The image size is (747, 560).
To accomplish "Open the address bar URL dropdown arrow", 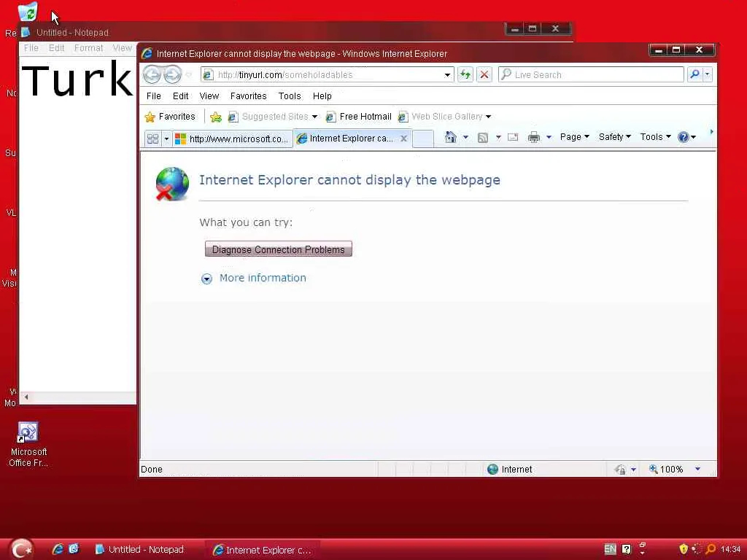I will pyautogui.click(x=447, y=75).
